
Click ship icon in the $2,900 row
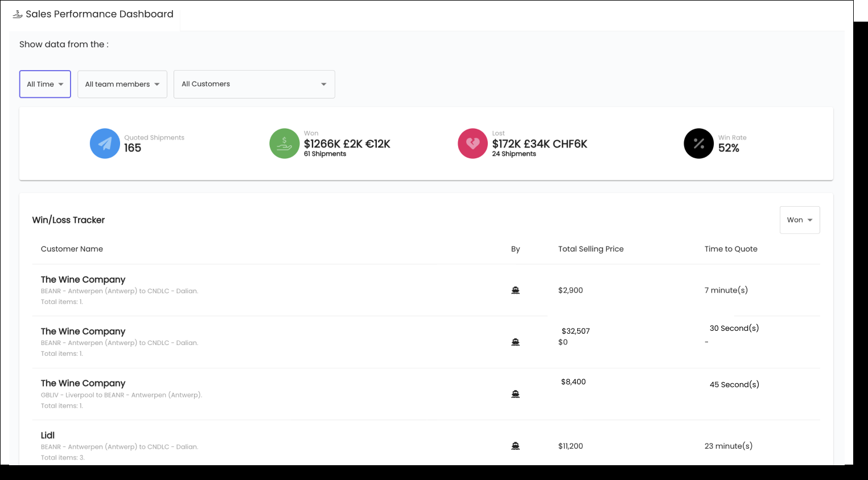[516, 290]
